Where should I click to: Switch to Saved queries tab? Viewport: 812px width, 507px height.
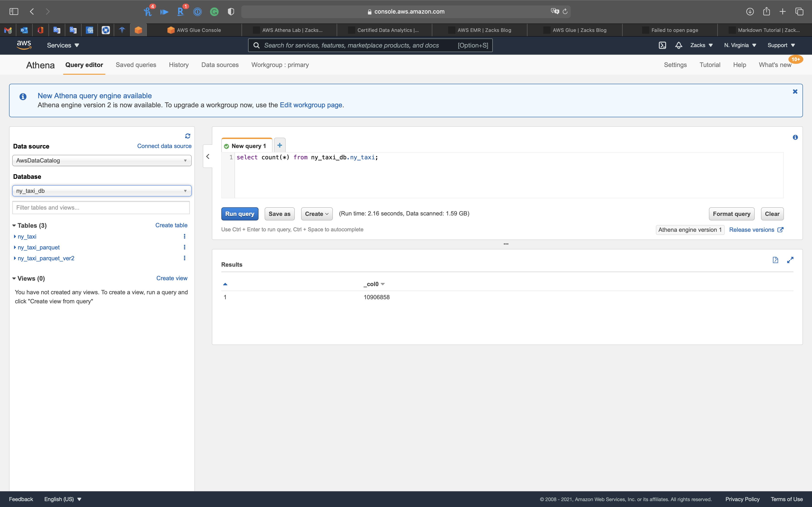coord(136,65)
